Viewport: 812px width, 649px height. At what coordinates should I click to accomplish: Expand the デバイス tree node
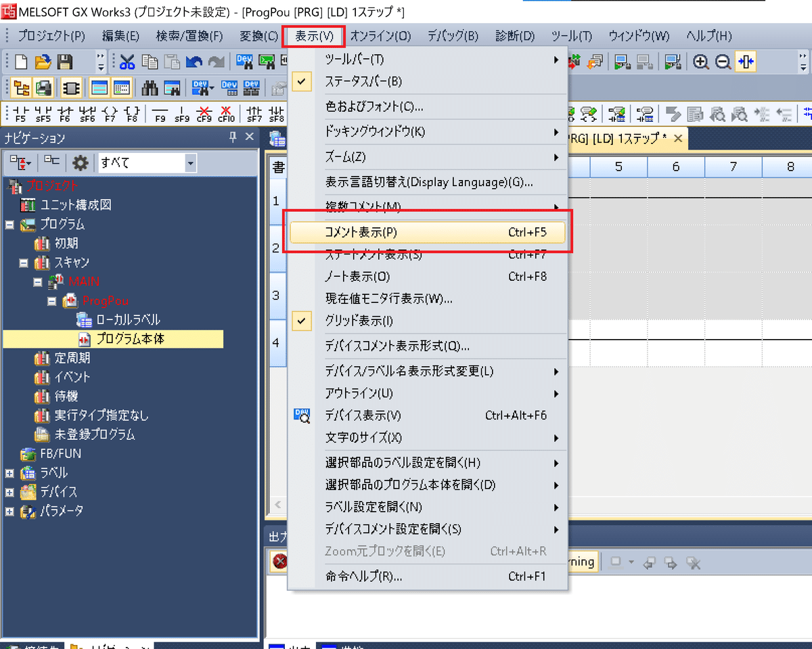coord(9,492)
